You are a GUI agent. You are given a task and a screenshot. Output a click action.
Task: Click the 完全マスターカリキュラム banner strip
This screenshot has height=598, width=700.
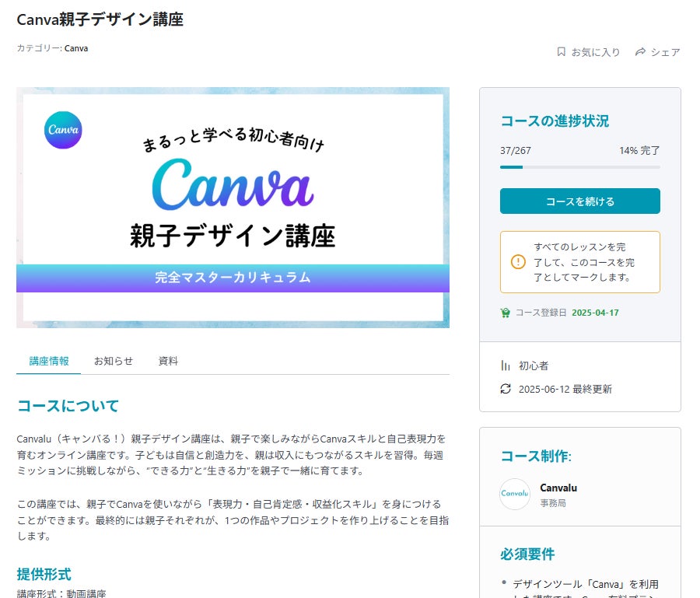(233, 278)
